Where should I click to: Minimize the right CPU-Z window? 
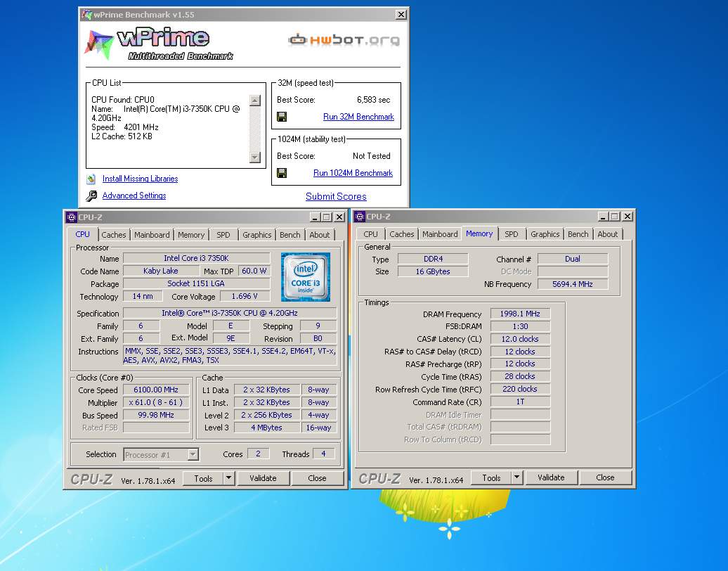603,217
